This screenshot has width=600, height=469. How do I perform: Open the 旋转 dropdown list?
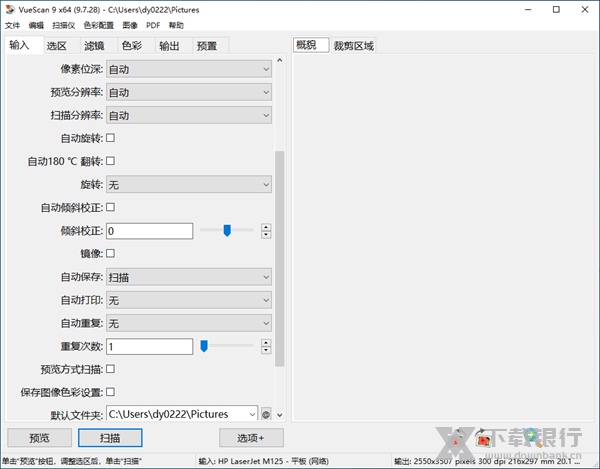pos(189,185)
